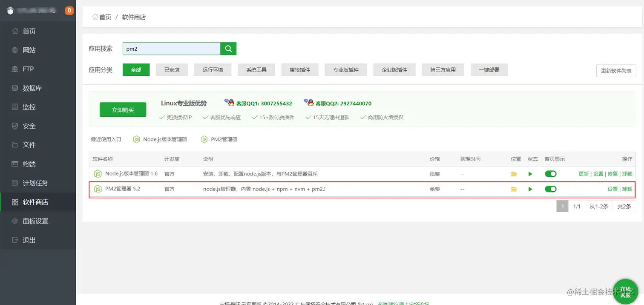The image size is (644, 305).
Task: Click the 在线客服 floating button
Action: [x=625, y=292]
